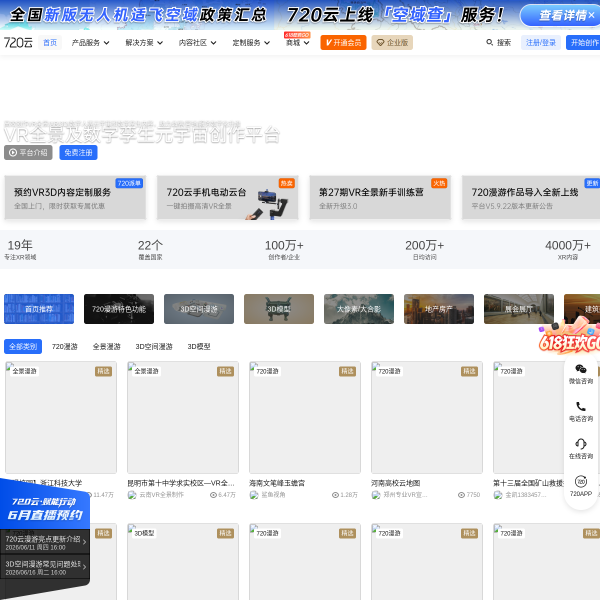Click the 开始创作 button
This screenshot has width=600, height=600.
coord(583,42)
